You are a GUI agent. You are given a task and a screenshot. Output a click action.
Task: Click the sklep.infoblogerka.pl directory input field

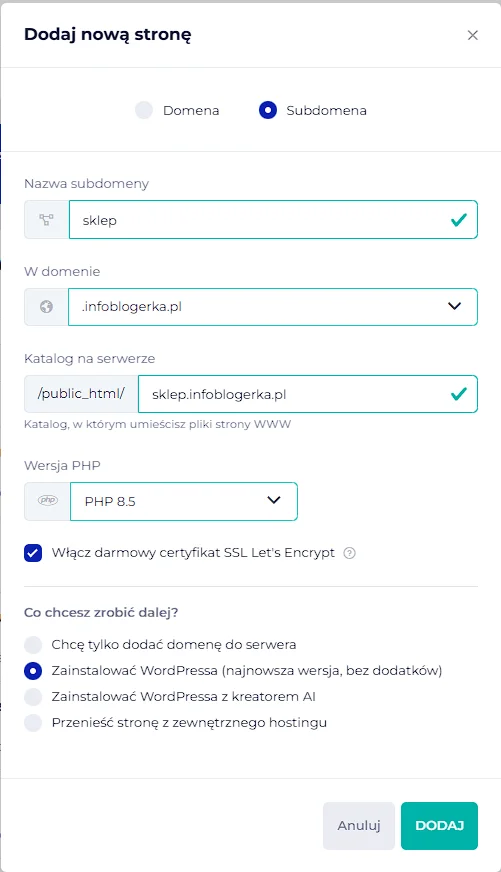(307, 394)
